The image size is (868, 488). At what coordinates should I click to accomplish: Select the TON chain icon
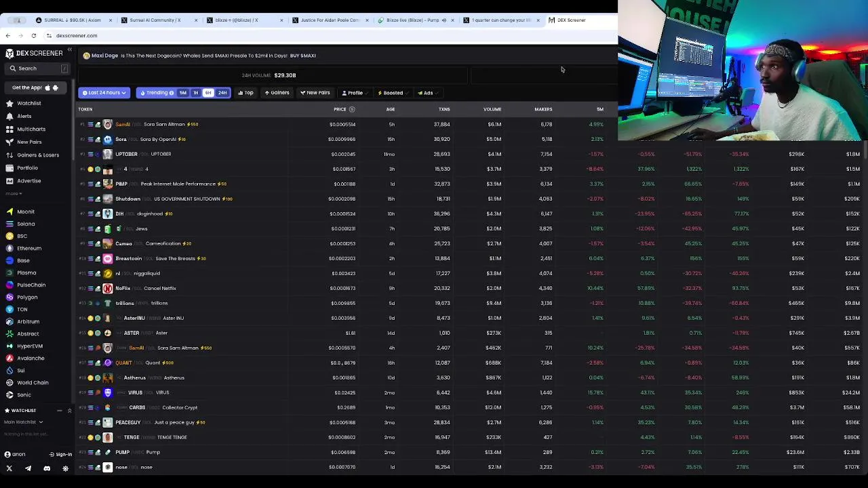pyautogui.click(x=9, y=309)
